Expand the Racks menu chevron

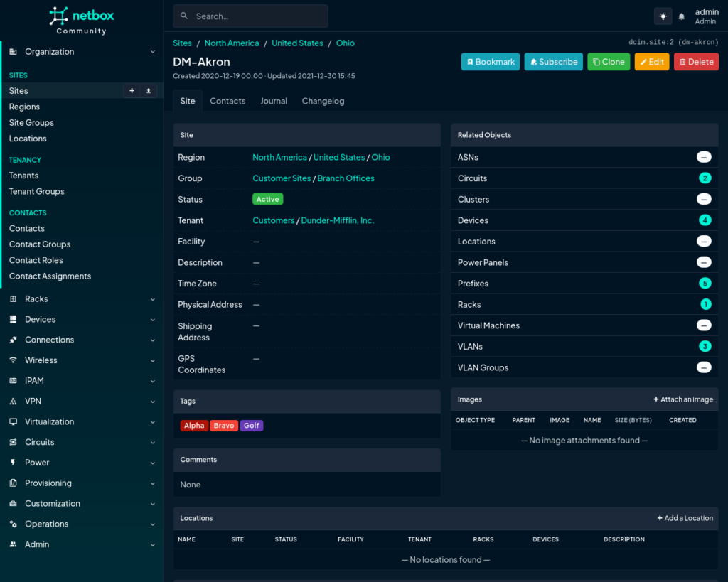153,299
